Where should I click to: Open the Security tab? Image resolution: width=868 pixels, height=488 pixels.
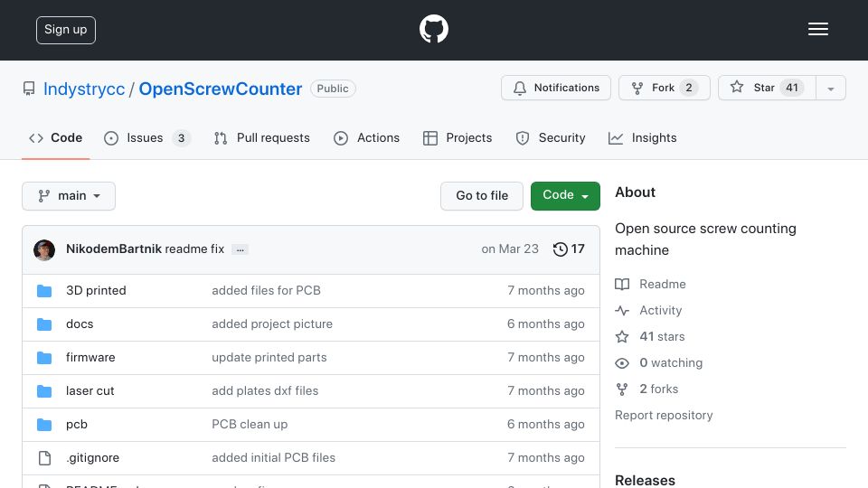point(551,137)
